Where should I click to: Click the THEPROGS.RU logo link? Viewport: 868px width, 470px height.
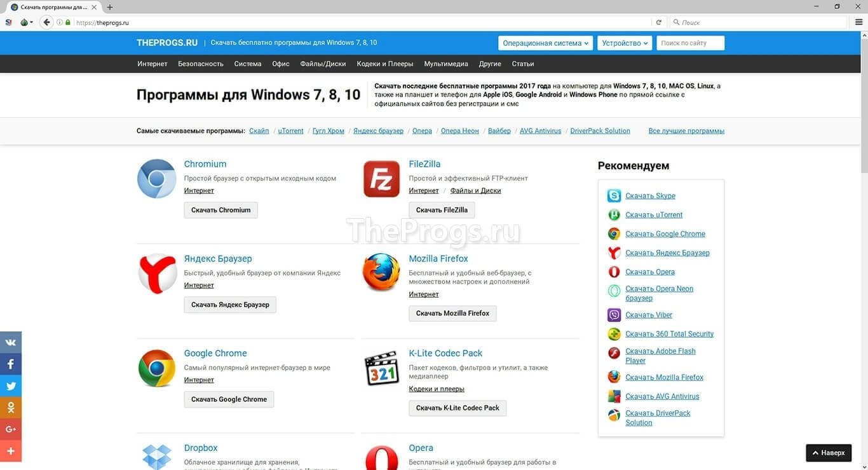click(167, 43)
